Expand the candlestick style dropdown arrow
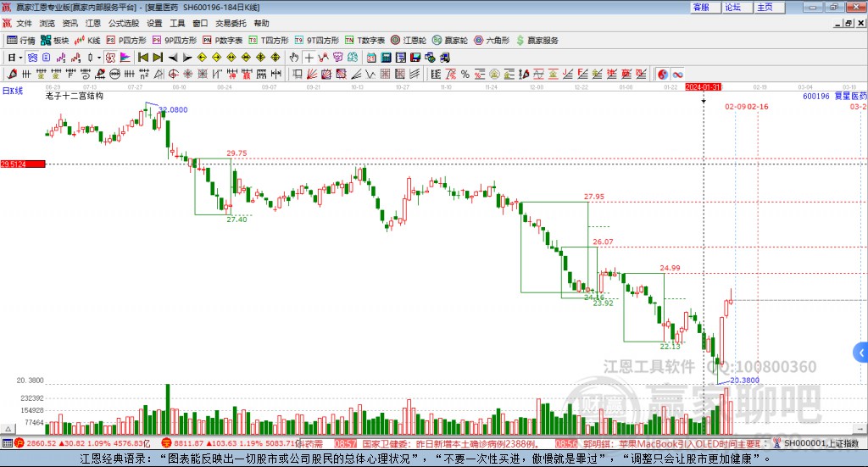Image resolution: width=868 pixels, height=467 pixels. click(x=99, y=58)
